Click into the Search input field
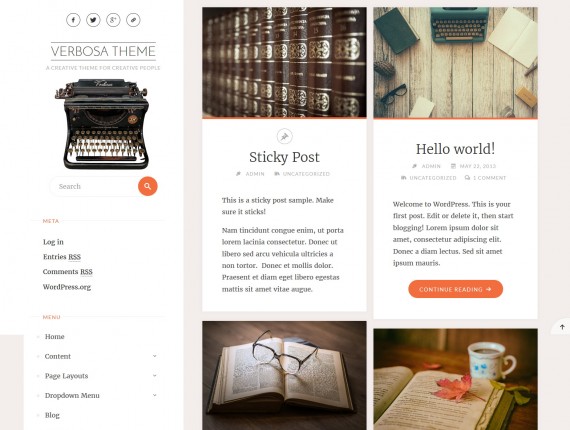The width and height of the screenshot is (570, 430). coord(95,186)
